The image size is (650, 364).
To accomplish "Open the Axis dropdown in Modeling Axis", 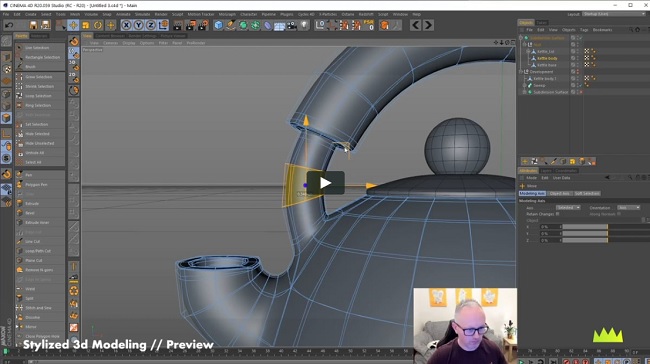I will point(568,207).
